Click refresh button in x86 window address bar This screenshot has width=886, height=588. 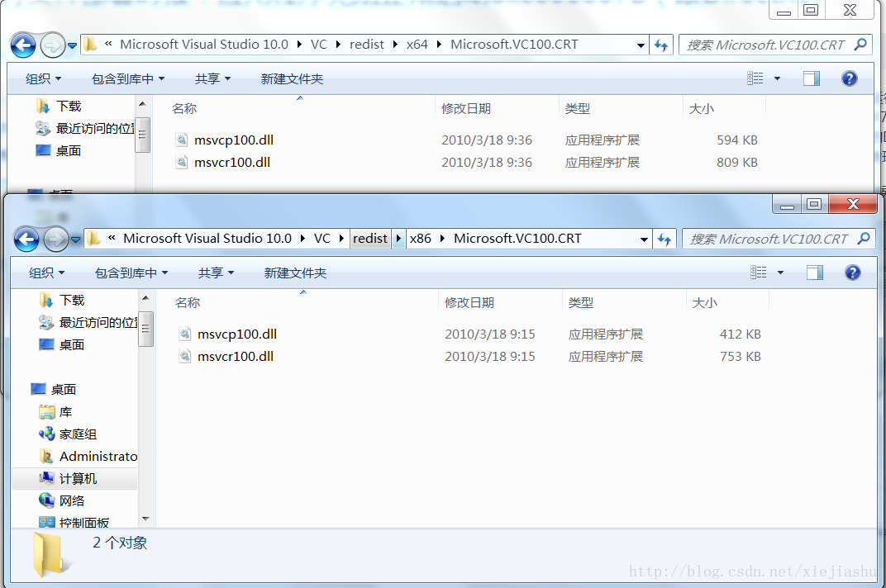(x=664, y=239)
